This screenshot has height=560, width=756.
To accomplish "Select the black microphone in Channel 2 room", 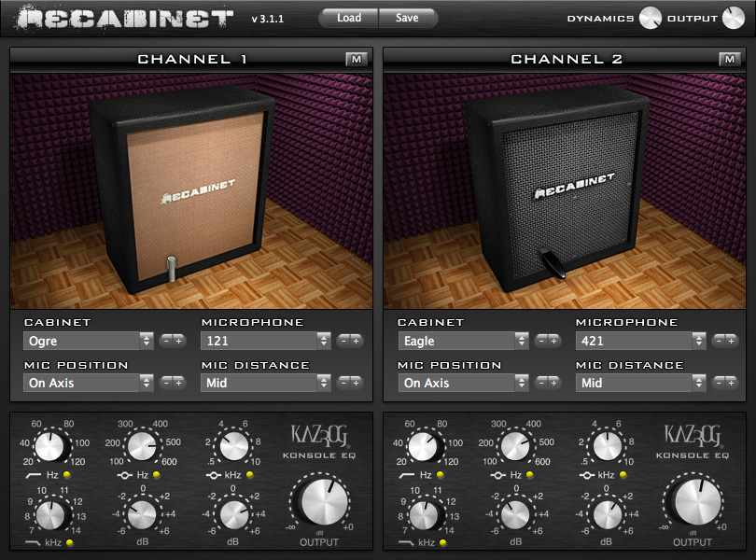I will click(551, 262).
